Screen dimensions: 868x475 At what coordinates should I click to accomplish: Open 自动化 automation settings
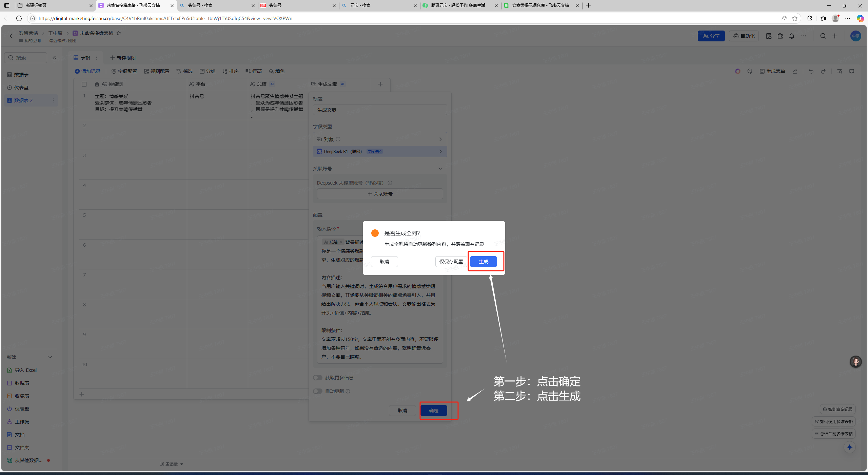pyautogui.click(x=743, y=36)
